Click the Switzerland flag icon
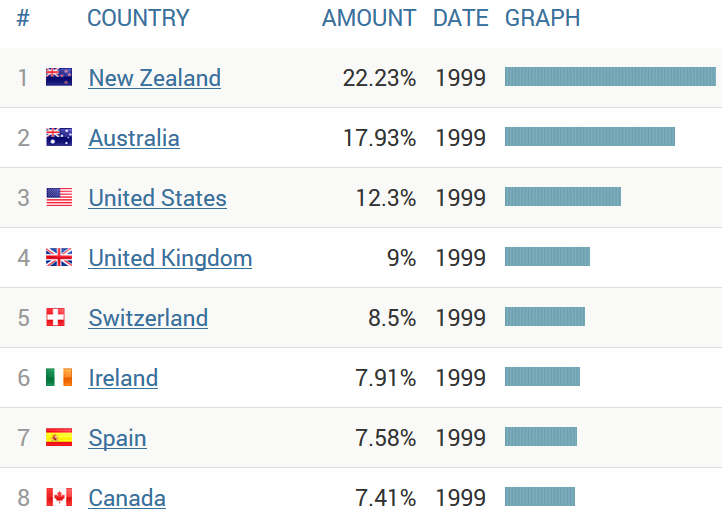 [56, 317]
